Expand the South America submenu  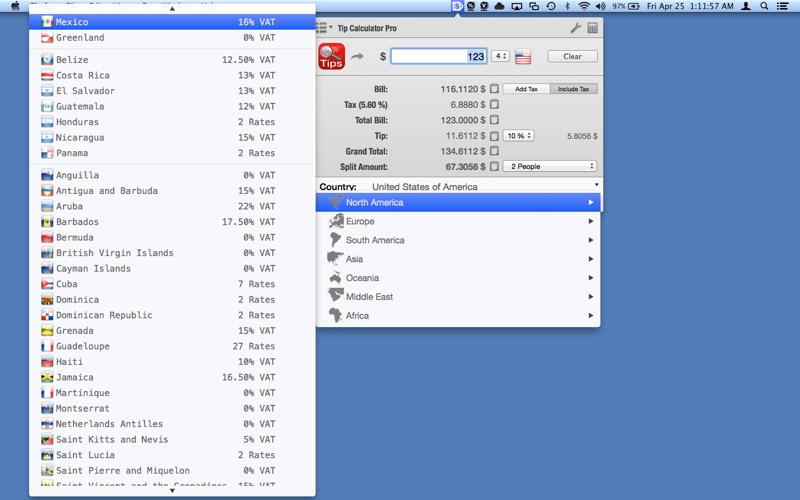tap(458, 240)
